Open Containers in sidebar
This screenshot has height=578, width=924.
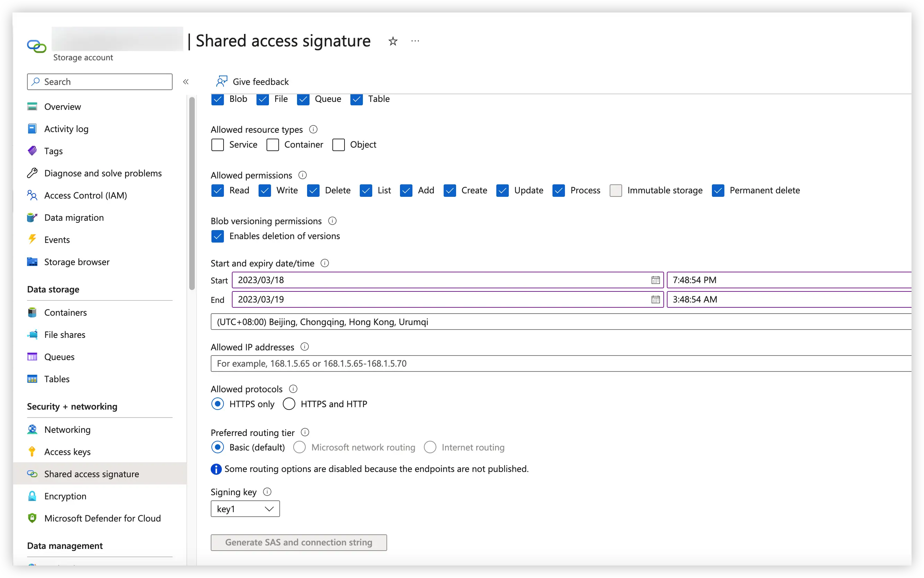[66, 312]
